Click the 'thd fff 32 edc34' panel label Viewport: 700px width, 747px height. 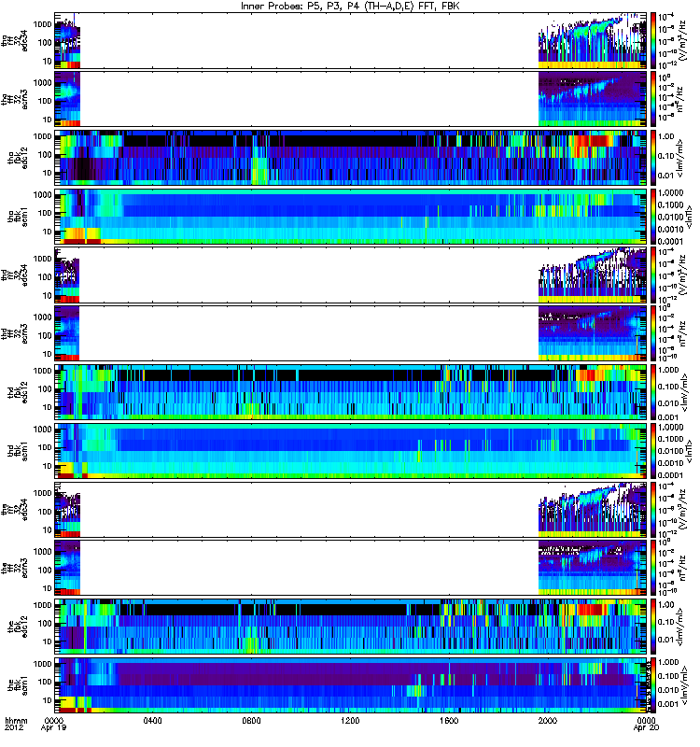pyautogui.click(x=15, y=275)
